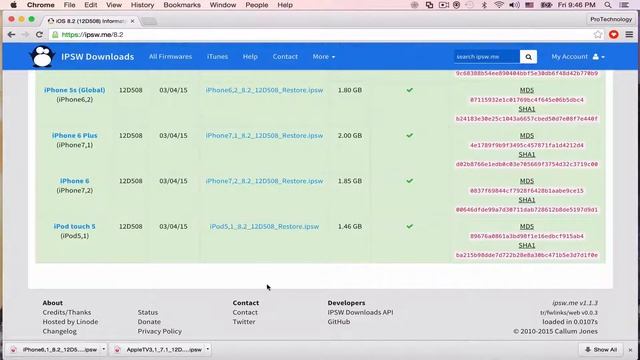This screenshot has width=640, height=360.
Task: Click iPhone7,1_8.2_12D508_Restore.ipsw link
Action: [264, 136]
